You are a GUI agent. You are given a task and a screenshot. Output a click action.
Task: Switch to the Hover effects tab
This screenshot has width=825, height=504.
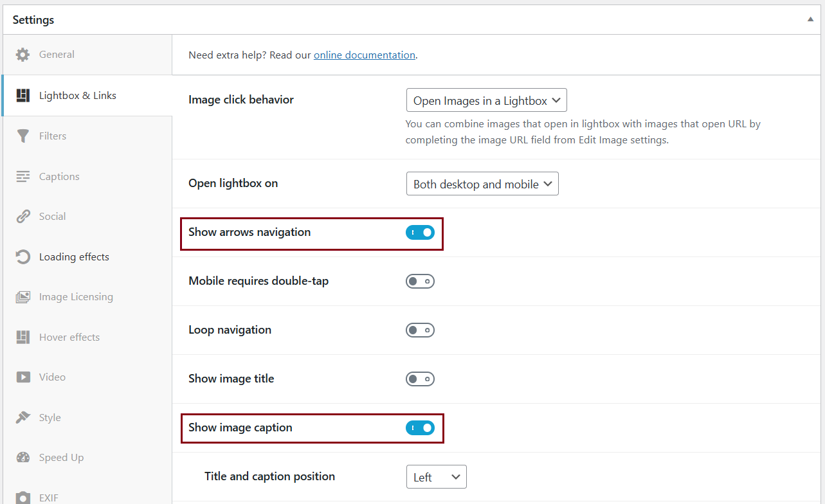click(69, 337)
